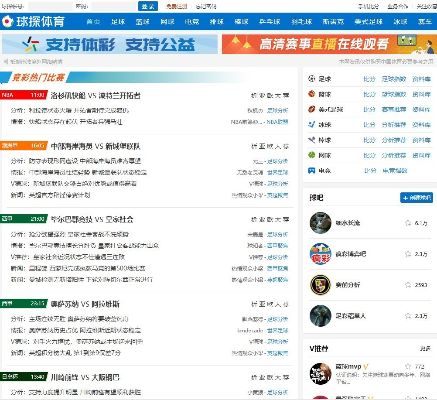The width and height of the screenshot is (437, 400).
Task: Click the green 西甲 23:15 league tag
Action: 23,304
